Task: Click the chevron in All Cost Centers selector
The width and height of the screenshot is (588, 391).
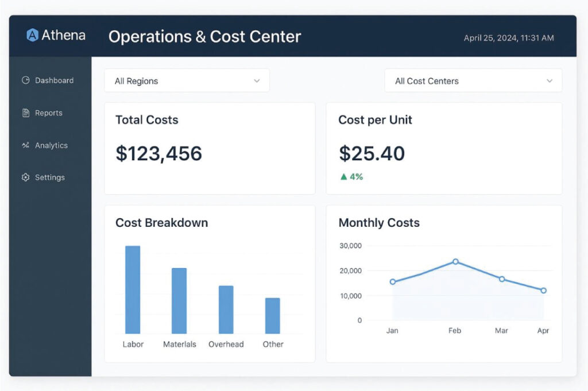Action: pos(550,81)
